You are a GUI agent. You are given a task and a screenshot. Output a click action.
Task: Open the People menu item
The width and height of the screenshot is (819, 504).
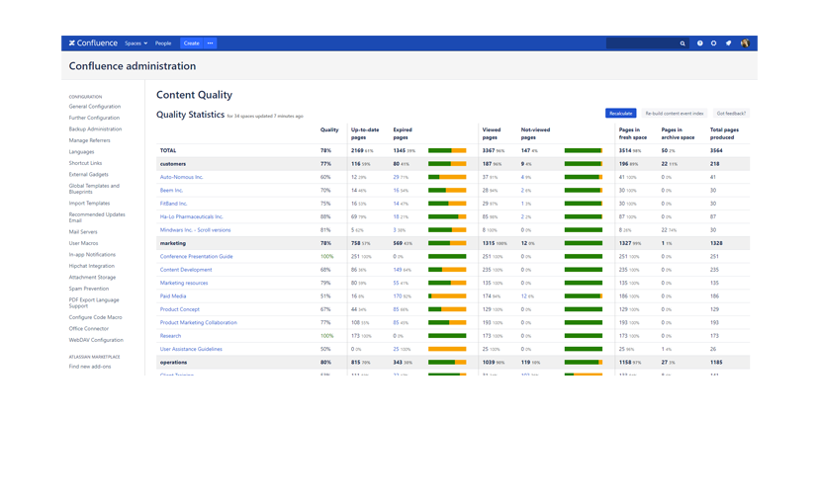(x=163, y=43)
